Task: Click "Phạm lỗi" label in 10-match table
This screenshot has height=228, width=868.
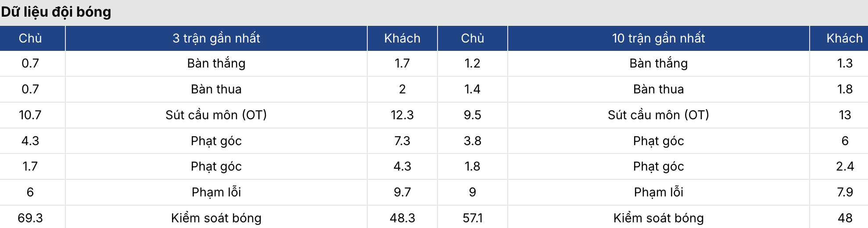Action: coord(658,192)
